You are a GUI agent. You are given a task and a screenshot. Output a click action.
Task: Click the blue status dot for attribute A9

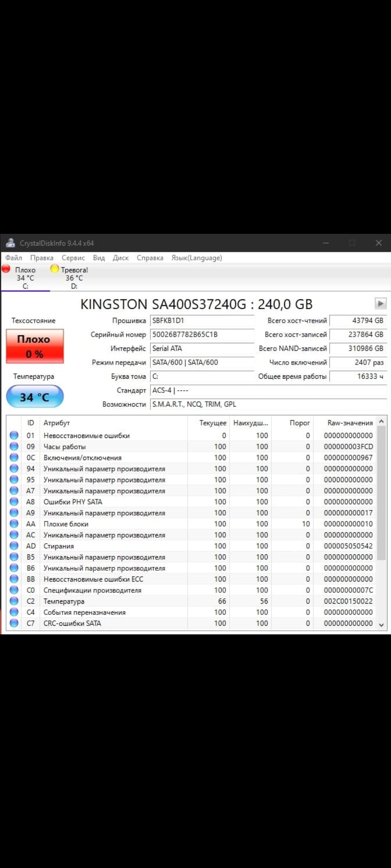[x=14, y=512]
